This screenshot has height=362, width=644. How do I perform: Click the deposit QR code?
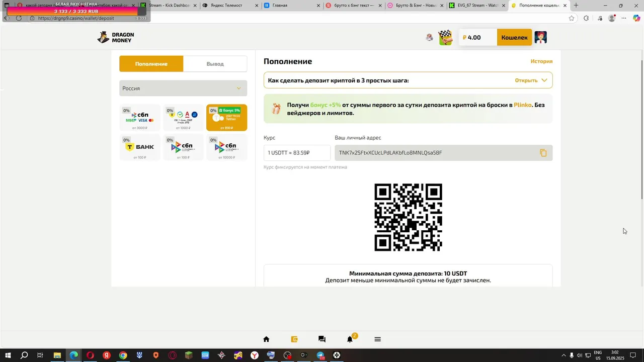tap(408, 217)
